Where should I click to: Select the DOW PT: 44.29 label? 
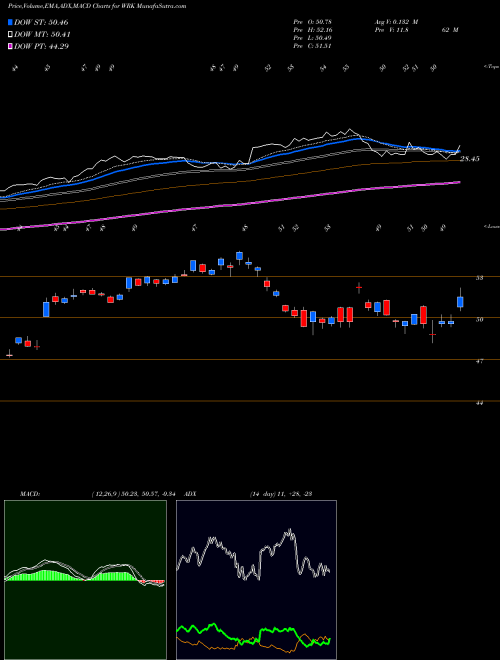click(x=42, y=46)
